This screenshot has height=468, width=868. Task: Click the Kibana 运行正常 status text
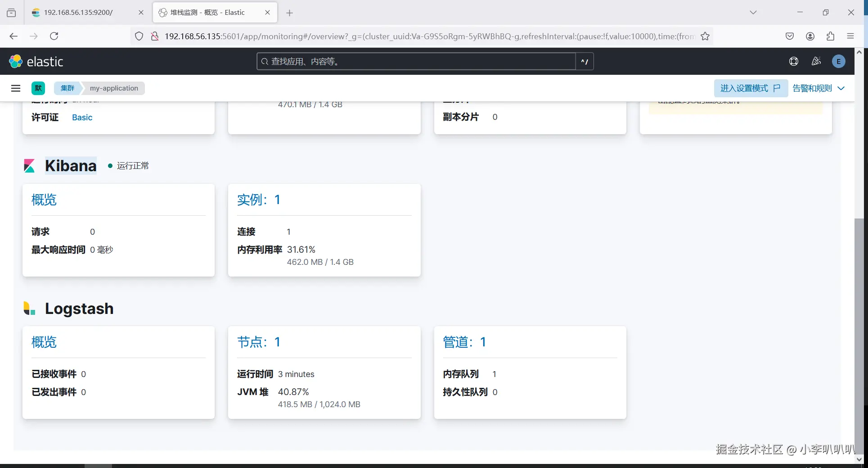click(133, 166)
